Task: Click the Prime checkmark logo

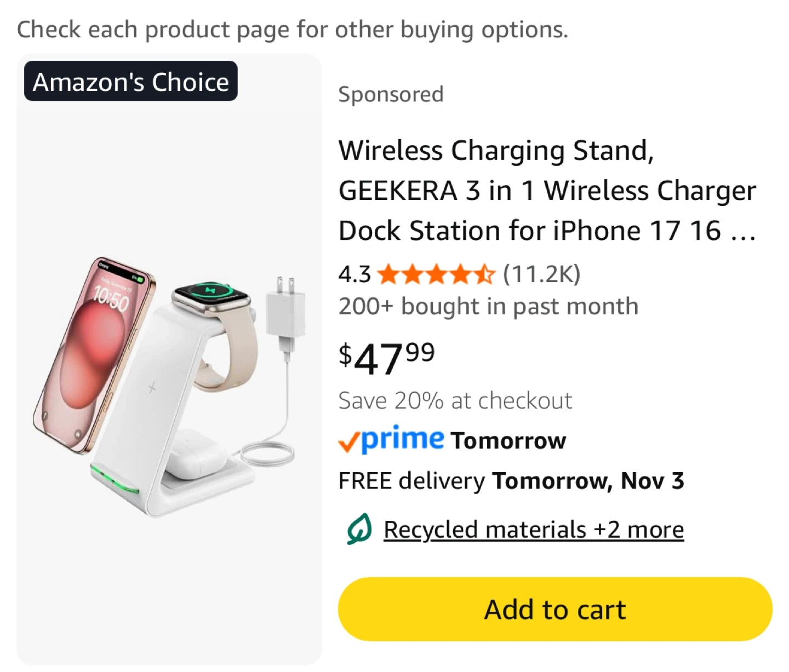Action: coord(391,440)
